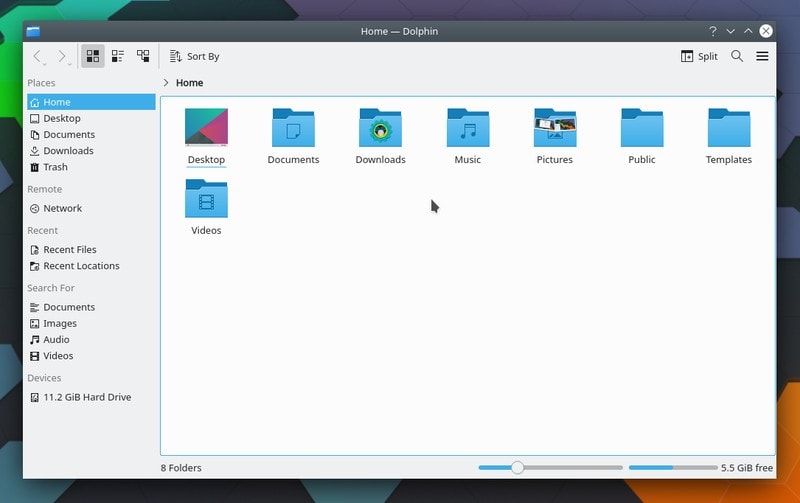
Task: Open the 11.2 GiB Hard Drive device
Action: point(91,397)
